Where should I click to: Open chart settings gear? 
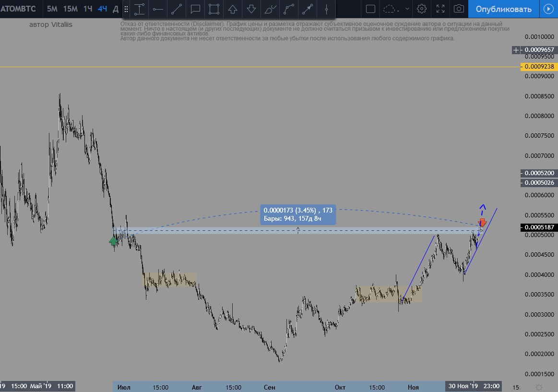coord(422,9)
